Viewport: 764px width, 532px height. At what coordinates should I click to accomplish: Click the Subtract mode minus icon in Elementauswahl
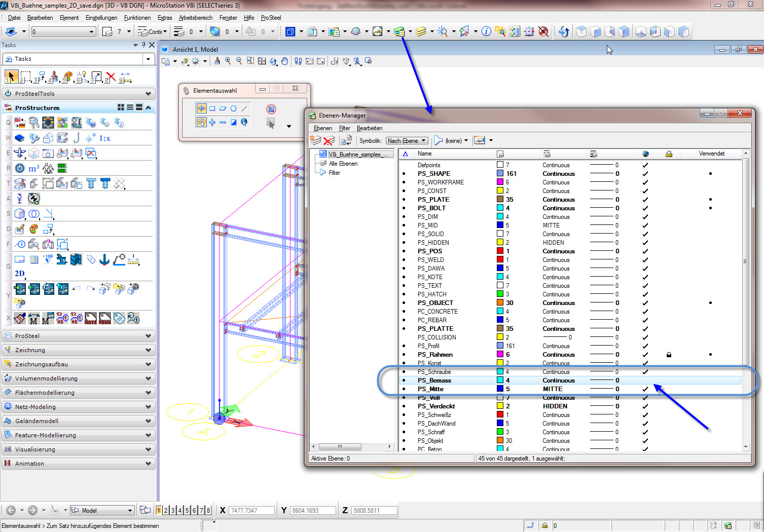[223, 122]
